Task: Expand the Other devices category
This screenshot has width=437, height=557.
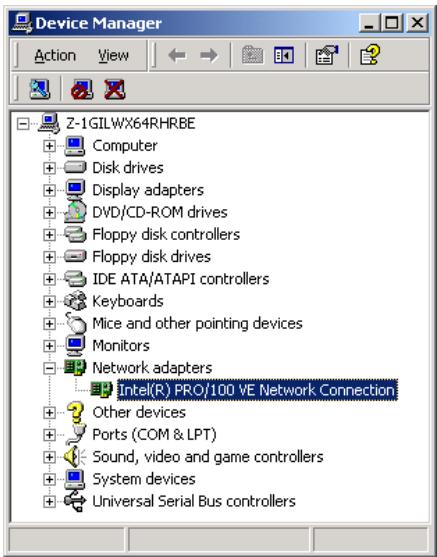Action: click(49, 412)
